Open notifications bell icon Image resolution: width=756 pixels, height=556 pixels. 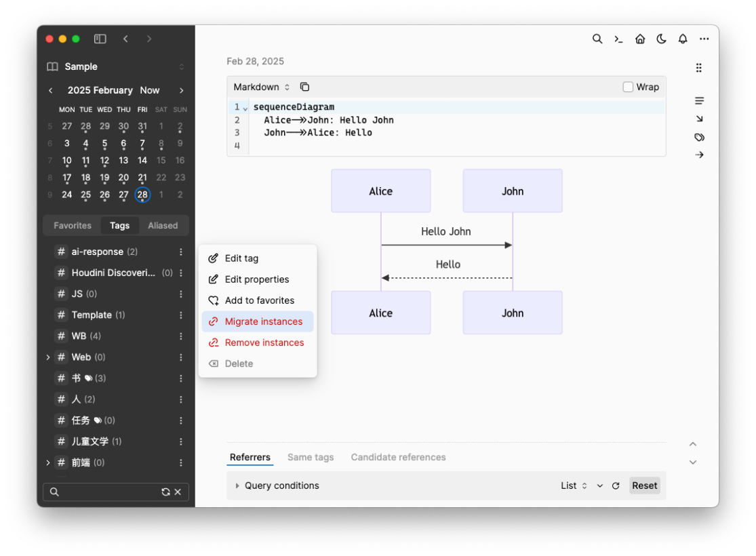coord(683,39)
